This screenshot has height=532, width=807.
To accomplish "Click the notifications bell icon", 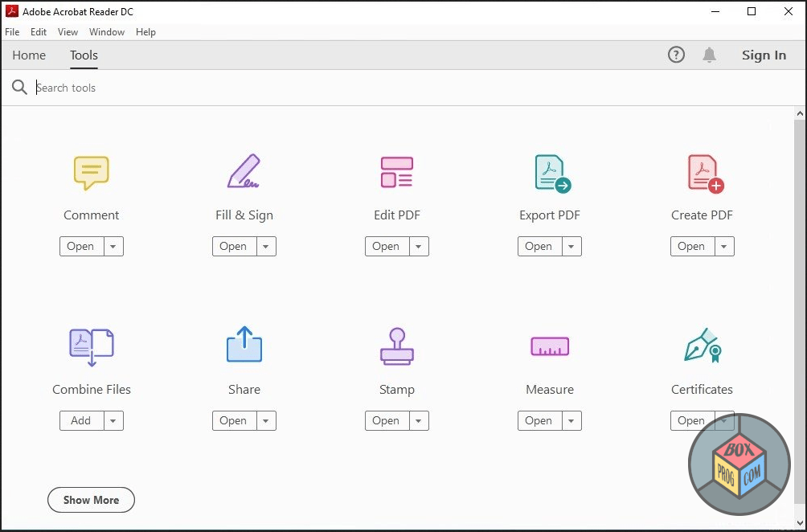I will tap(709, 55).
